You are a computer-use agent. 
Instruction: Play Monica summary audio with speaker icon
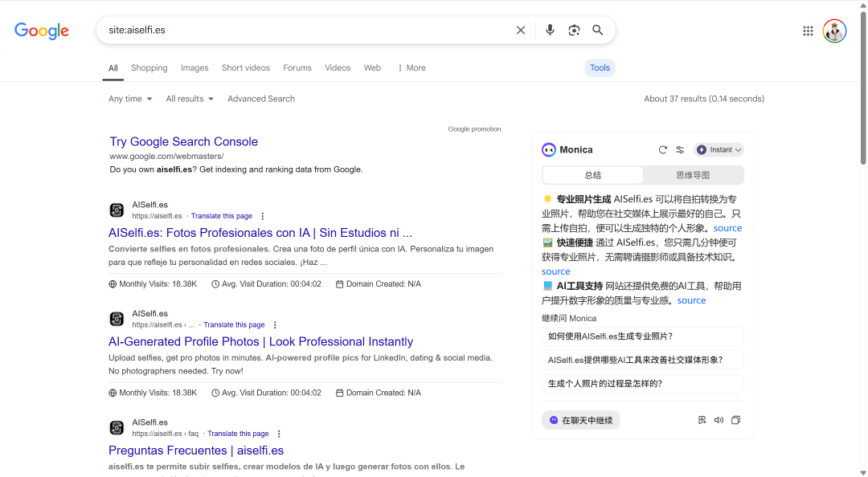pyautogui.click(x=719, y=420)
